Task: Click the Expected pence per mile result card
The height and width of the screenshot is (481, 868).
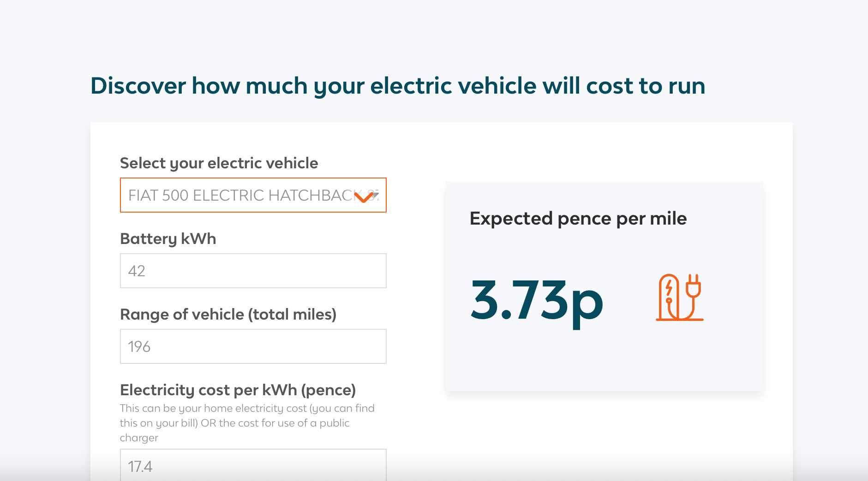Action: coord(605,286)
